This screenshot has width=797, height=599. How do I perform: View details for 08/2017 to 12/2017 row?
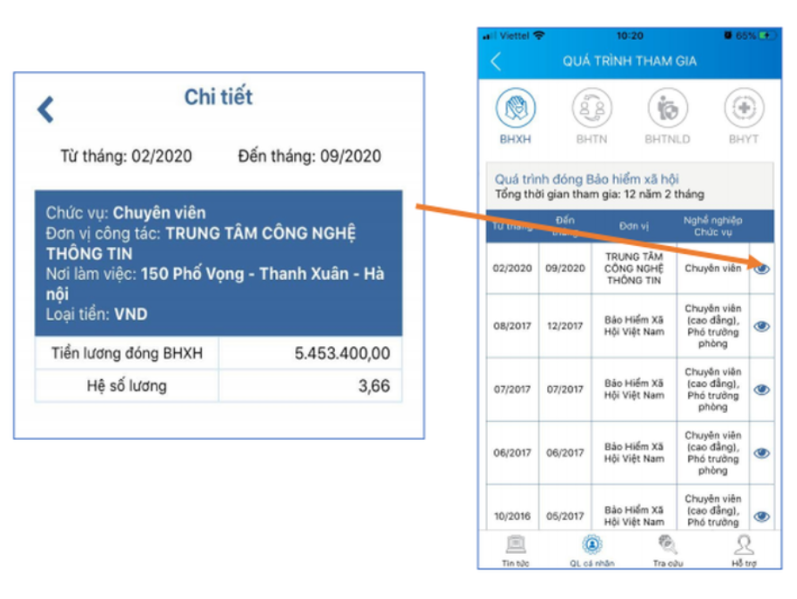[x=762, y=326]
